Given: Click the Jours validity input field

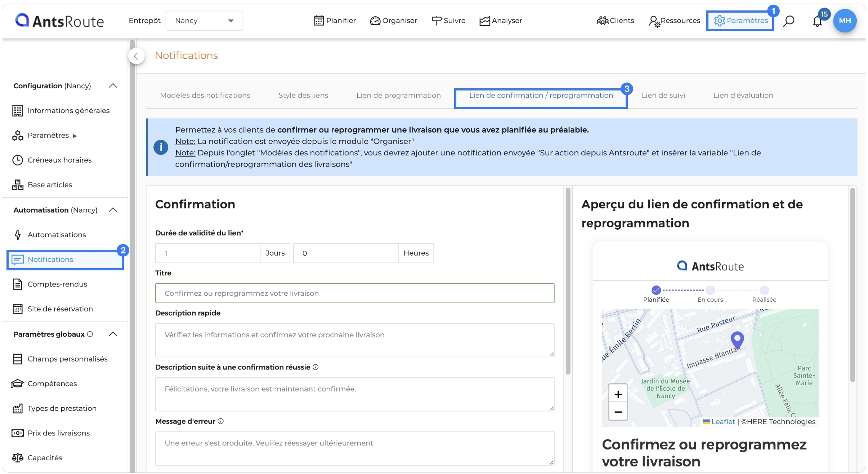Looking at the screenshot, I should 208,253.
